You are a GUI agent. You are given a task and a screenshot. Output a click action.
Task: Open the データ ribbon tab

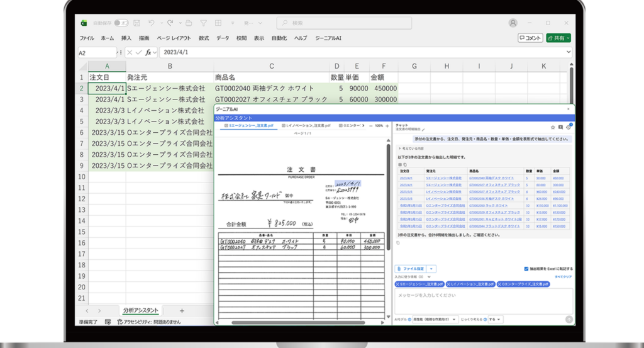[223, 38]
